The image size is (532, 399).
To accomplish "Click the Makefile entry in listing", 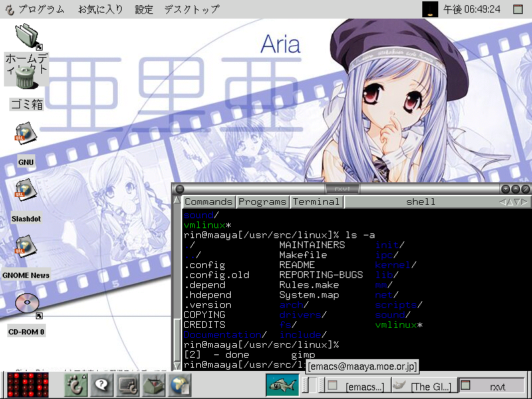I will [x=303, y=255].
